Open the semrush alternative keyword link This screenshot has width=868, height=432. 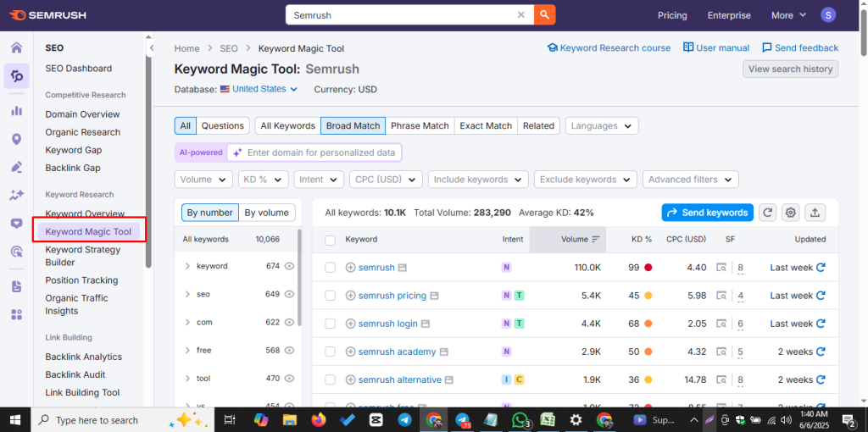pyautogui.click(x=400, y=380)
